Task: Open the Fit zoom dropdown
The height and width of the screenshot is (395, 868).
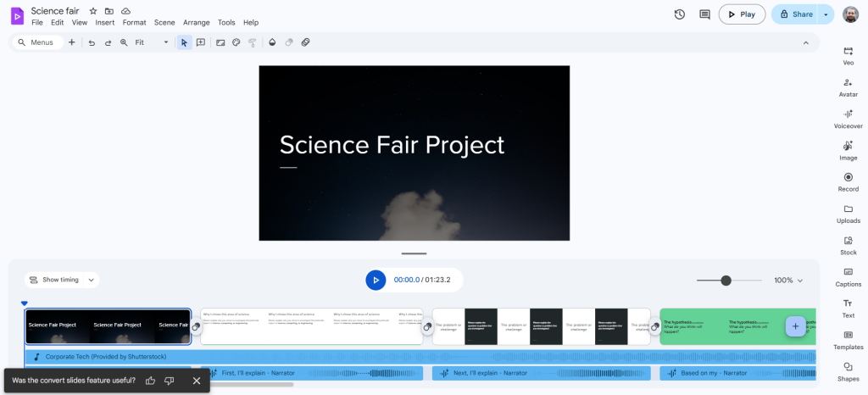Action: (152, 42)
